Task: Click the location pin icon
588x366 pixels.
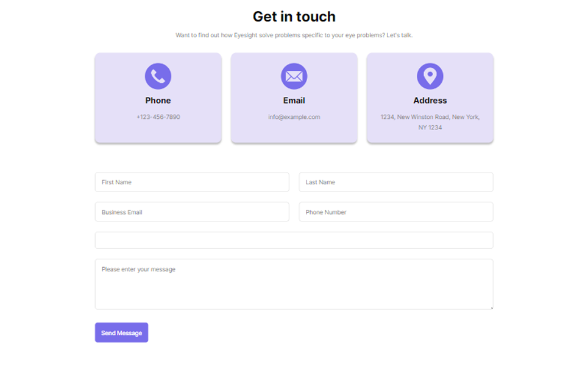Action: (430, 76)
